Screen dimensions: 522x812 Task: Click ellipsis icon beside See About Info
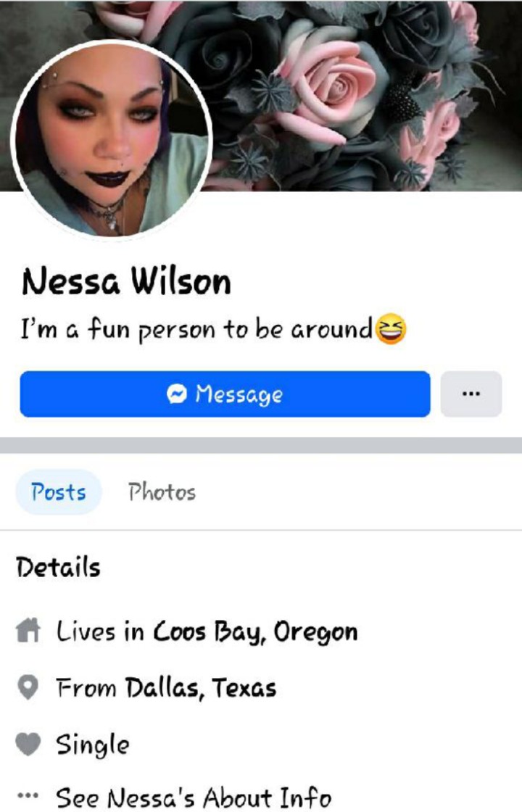[x=28, y=795]
